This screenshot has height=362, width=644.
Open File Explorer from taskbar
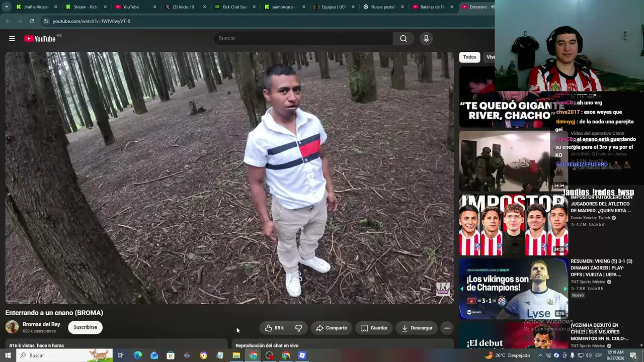pos(236,355)
